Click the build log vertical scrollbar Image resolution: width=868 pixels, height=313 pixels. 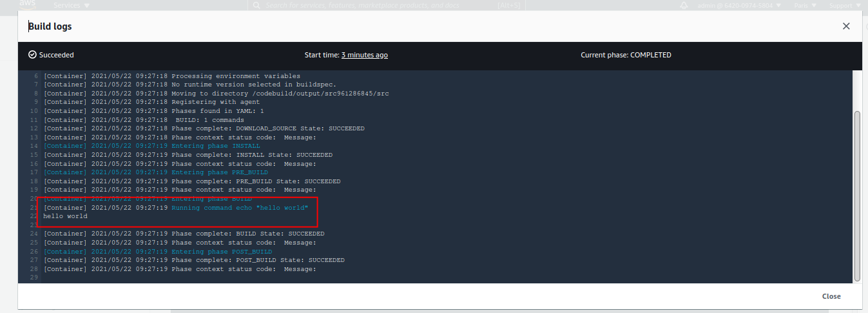point(856,194)
